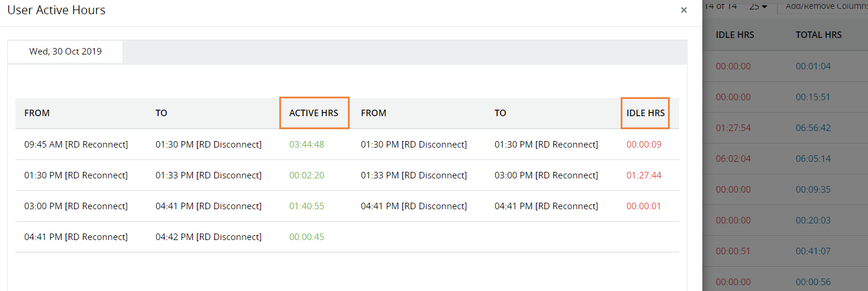This screenshot has width=868, height=291.
Task: Click the 09:45 AM RD Reconnect entry
Action: point(76,145)
